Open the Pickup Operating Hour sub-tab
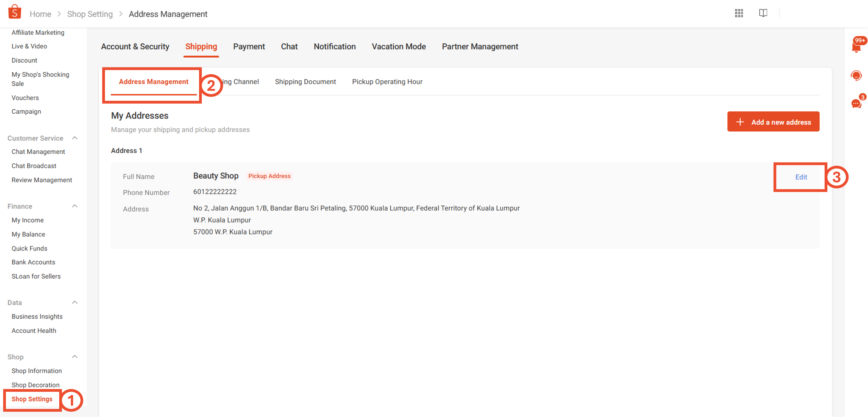The width and height of the screenshot is (868, 420). coord(387,81)
